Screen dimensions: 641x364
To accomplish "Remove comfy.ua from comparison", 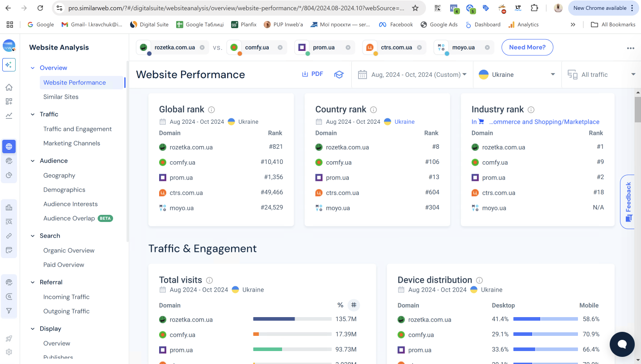I will pyautogui.click(x=280, y=47).
